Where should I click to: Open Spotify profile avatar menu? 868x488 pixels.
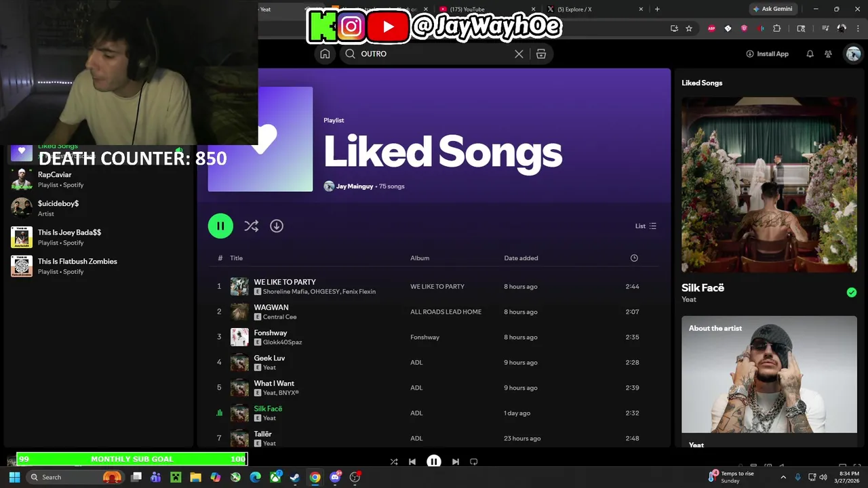[853, 54]
